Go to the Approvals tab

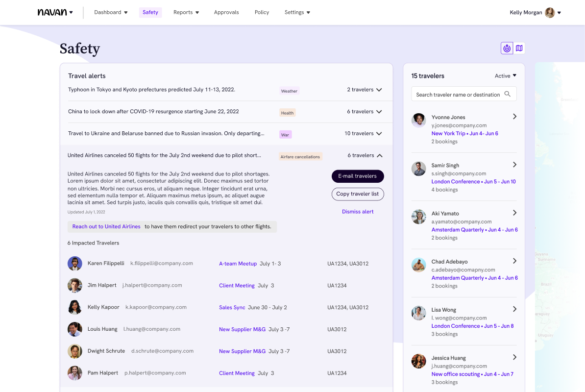[x=226, y=12]
